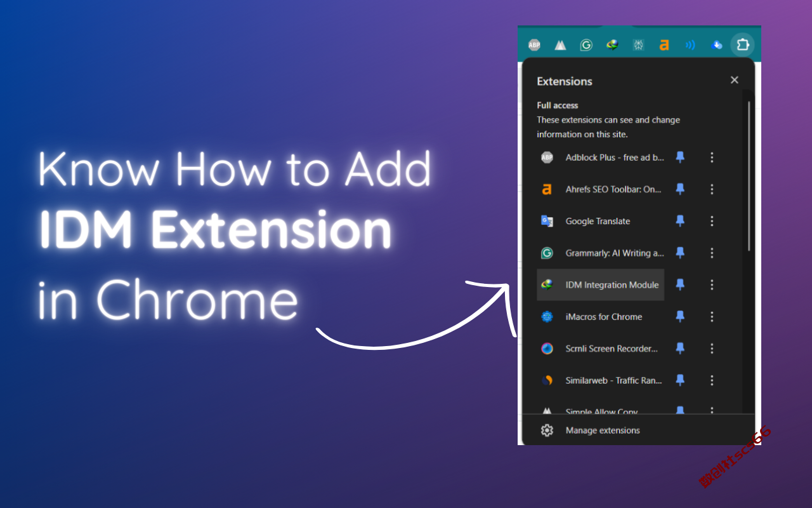The width and height of the screenshot is (812, 508).
Task: Show more actions for Google Translate
Action: pos(712,221)
